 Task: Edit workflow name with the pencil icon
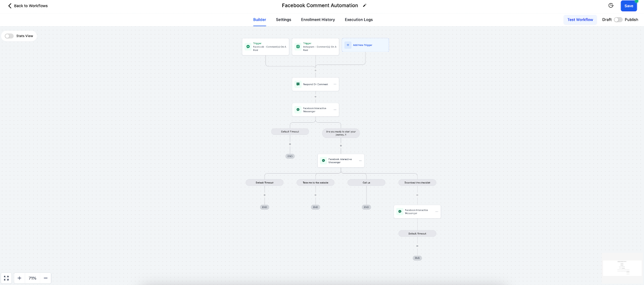point(365,5)
